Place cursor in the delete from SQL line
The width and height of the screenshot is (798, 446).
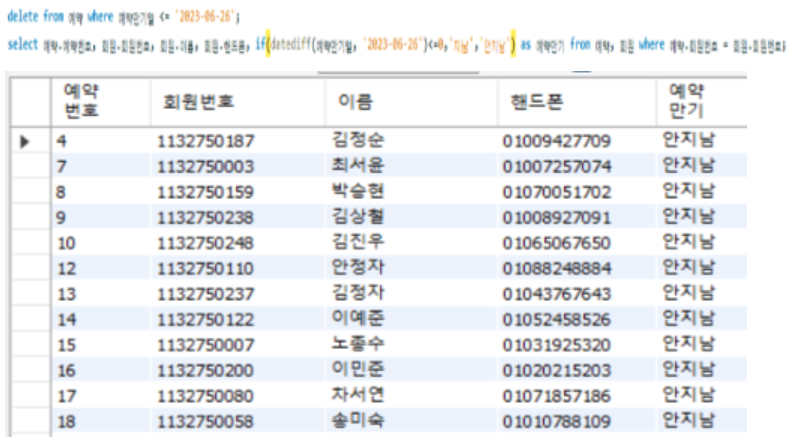(x=123, y=17)
